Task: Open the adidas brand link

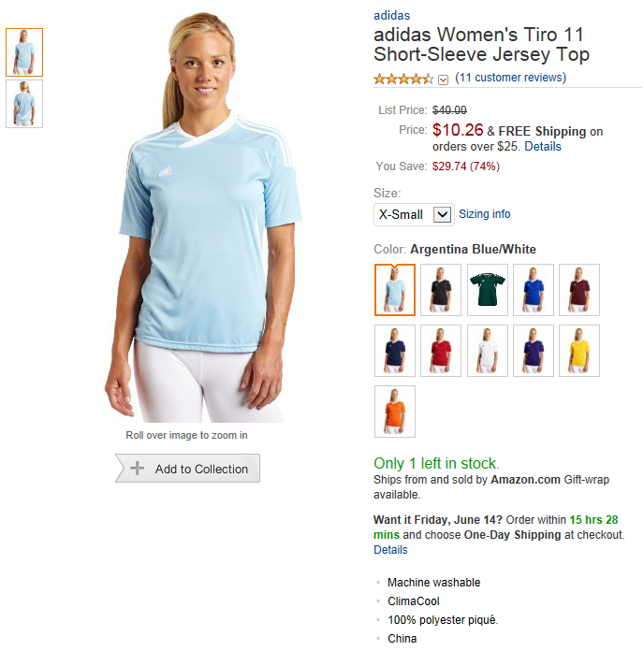Action: coord(391,16)
